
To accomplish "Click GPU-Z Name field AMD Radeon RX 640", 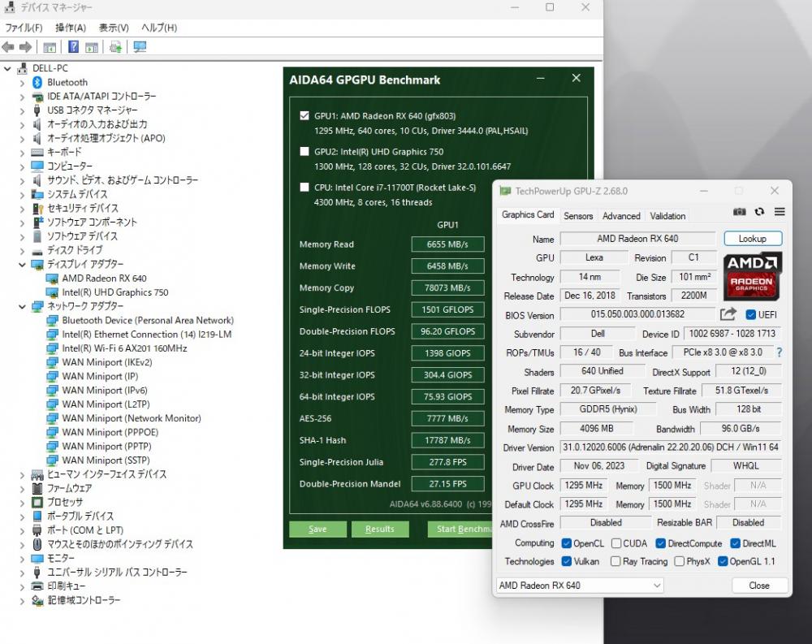I will (637, 238).
